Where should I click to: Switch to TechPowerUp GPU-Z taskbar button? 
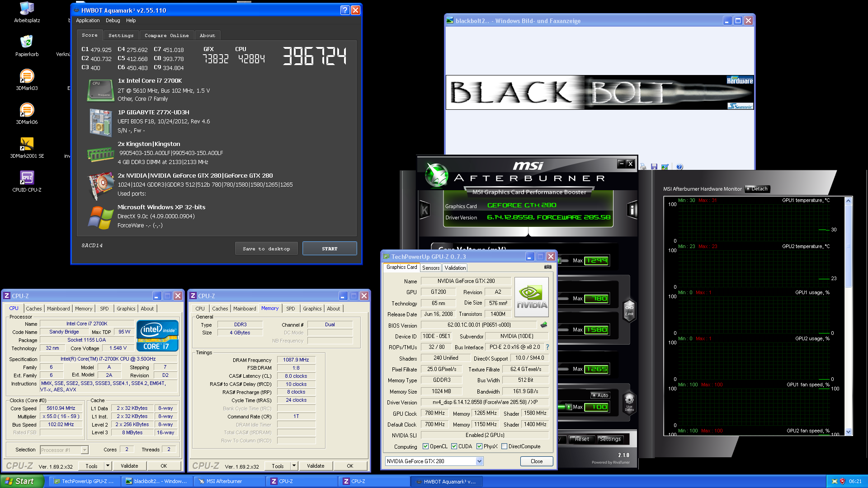85,482
